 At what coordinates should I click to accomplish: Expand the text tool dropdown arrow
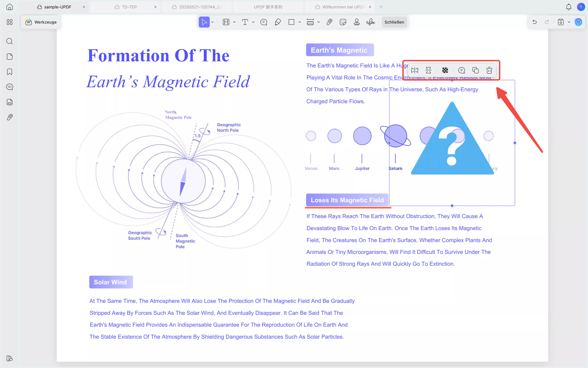pos(253,22)
